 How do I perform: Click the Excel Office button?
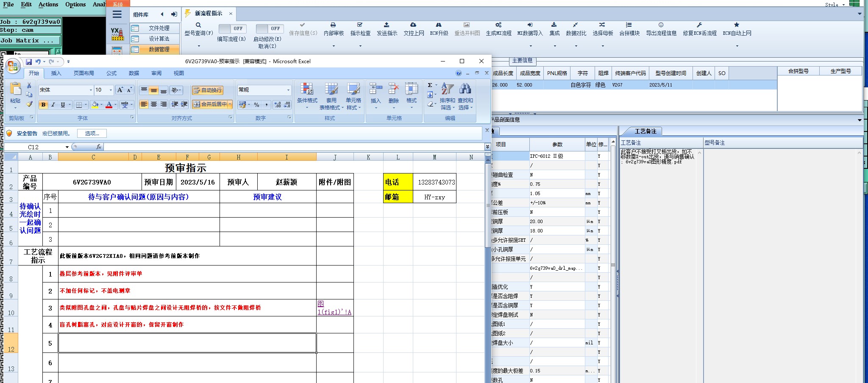13,66
